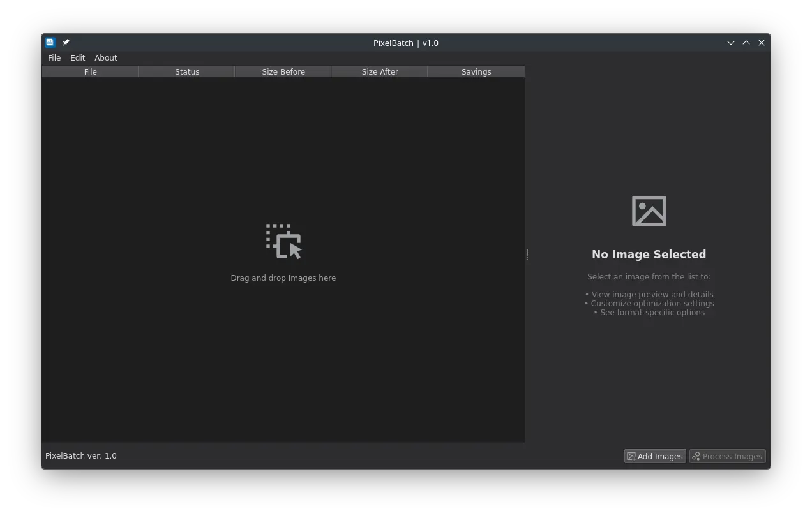Screen dimensions: 812x518
Task: Click the Process Images button
Action: (727, 457)
